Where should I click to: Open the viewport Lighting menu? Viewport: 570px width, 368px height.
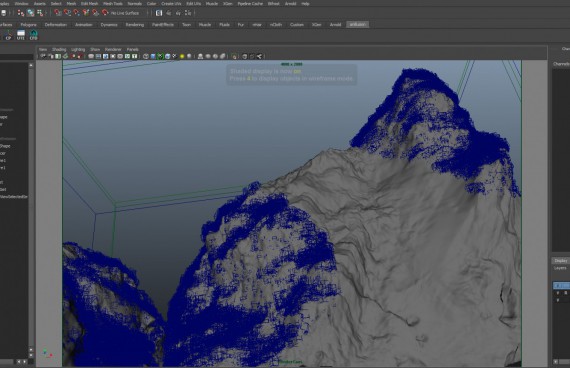click(x=78, y=49)
